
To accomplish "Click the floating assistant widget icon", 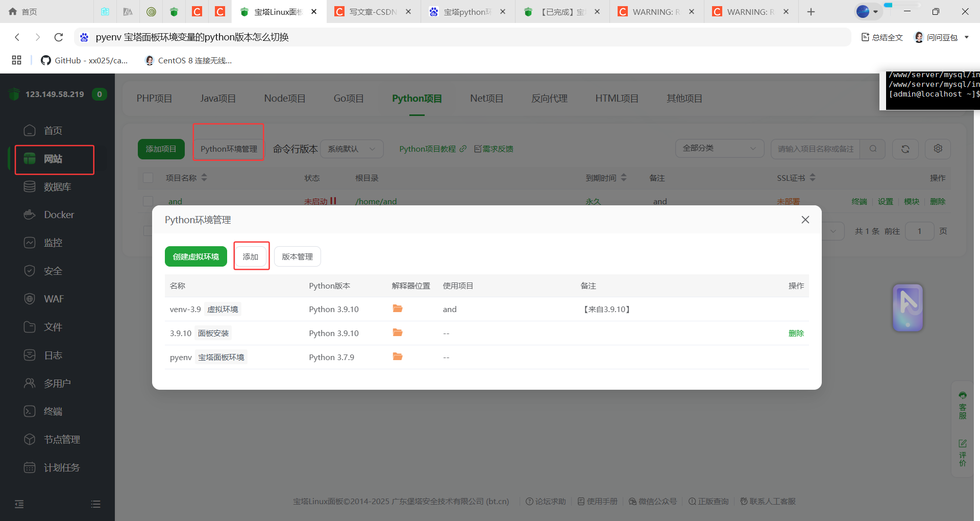I will click(x=908, y=307).
